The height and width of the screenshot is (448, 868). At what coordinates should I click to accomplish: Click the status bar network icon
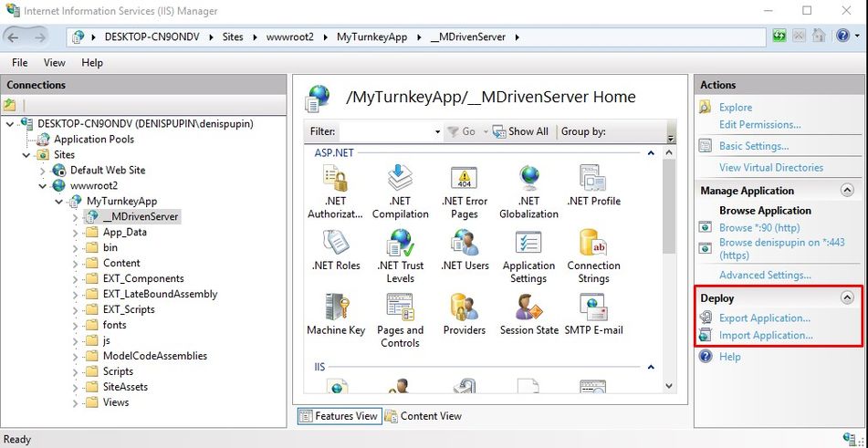848,438
